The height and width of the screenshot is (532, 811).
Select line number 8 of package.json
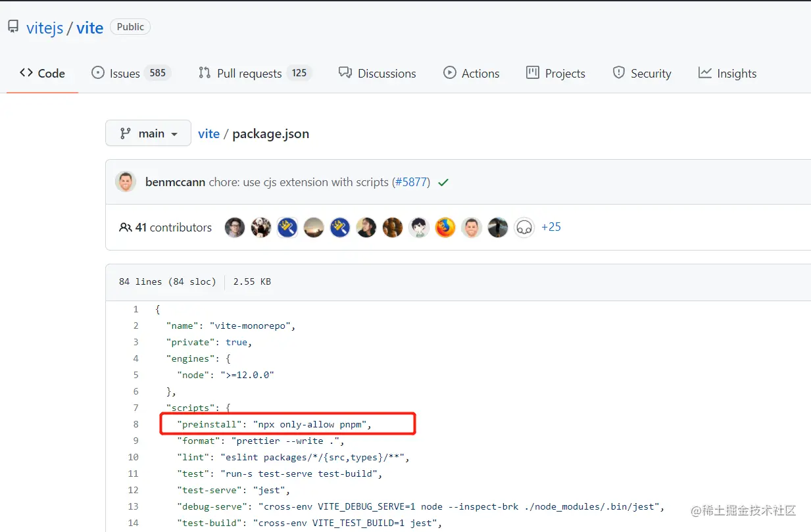135,424
